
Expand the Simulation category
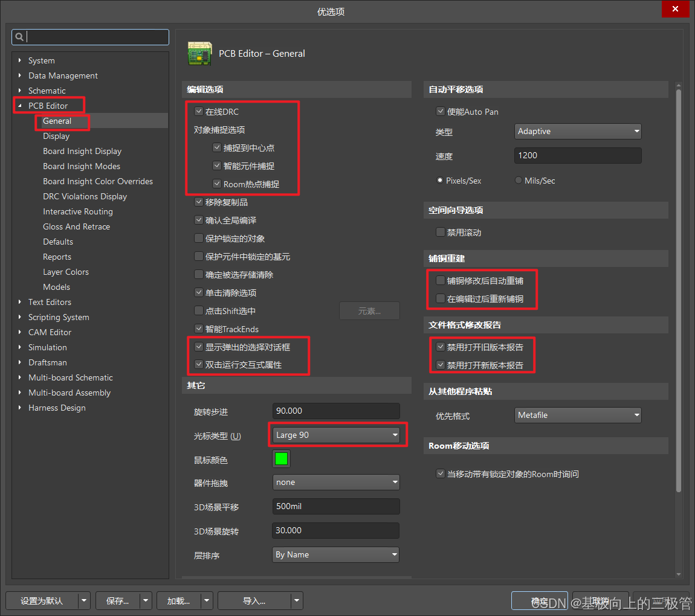[x=19, y=347]
